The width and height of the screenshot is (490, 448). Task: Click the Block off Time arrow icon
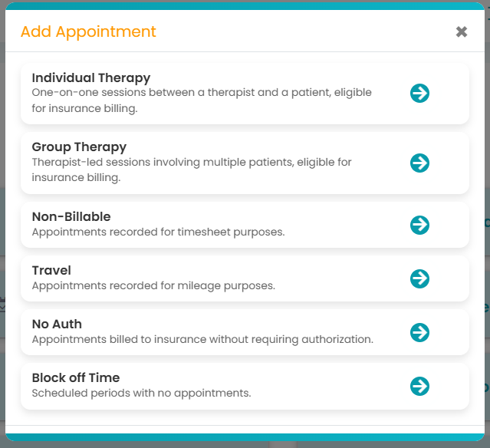pyautogui.click(x=419, y=386)
